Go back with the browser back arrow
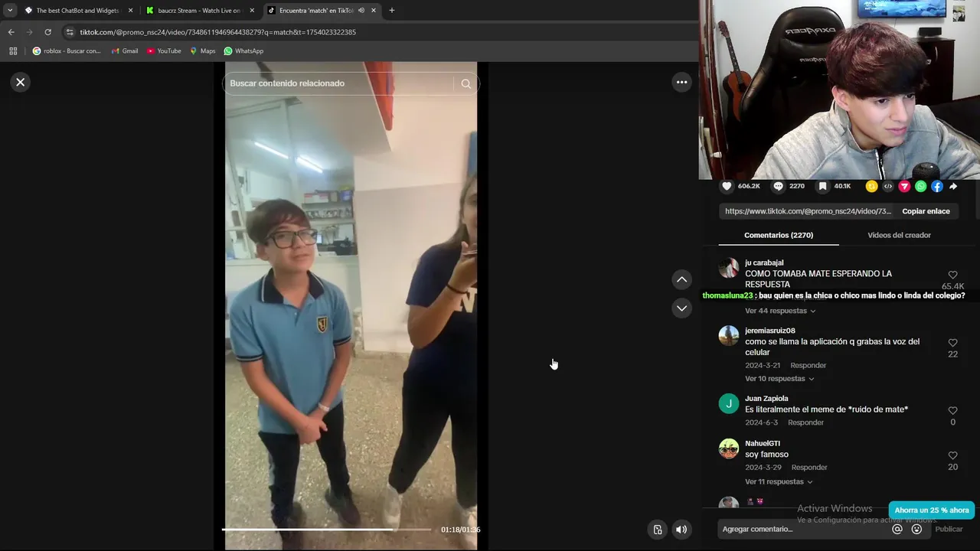 [11, 32]
